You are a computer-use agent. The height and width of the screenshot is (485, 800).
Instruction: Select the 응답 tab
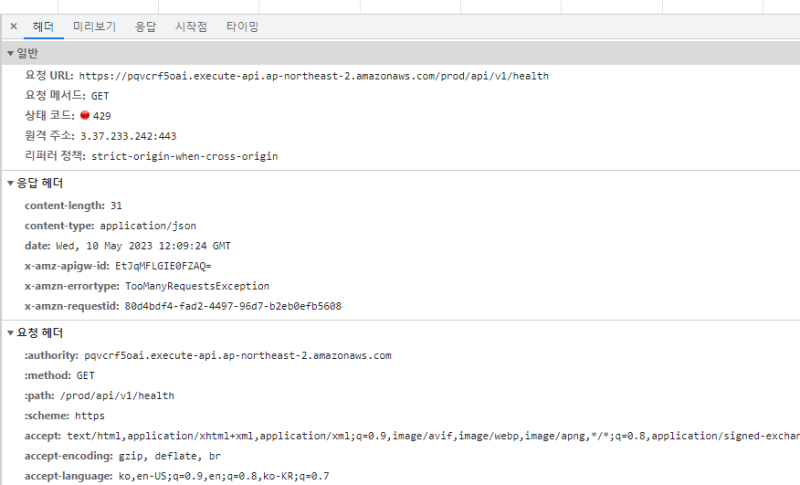(146, 27)
